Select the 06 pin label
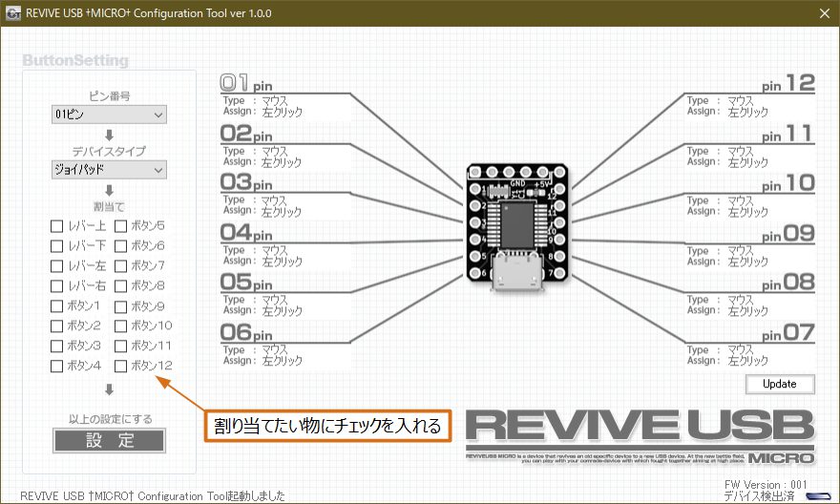Screen dimensions: 840x504 pos(246,332)
